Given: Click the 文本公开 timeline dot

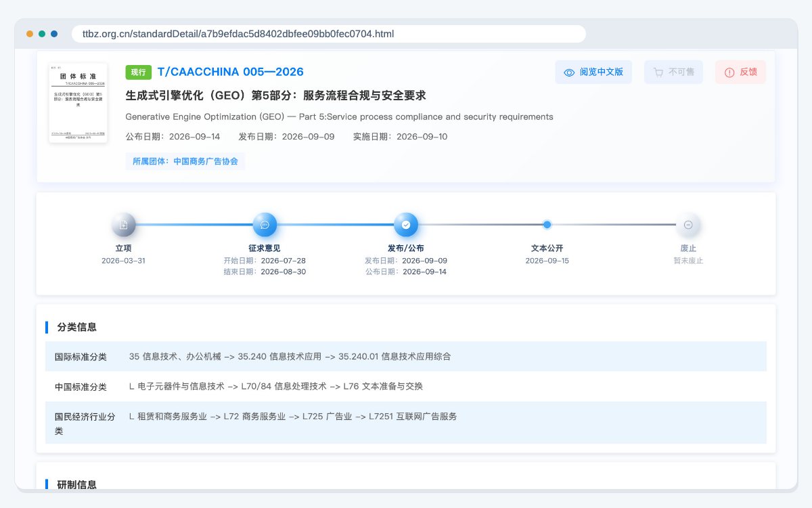Looking at the screenshot, I should pos(547,225).
